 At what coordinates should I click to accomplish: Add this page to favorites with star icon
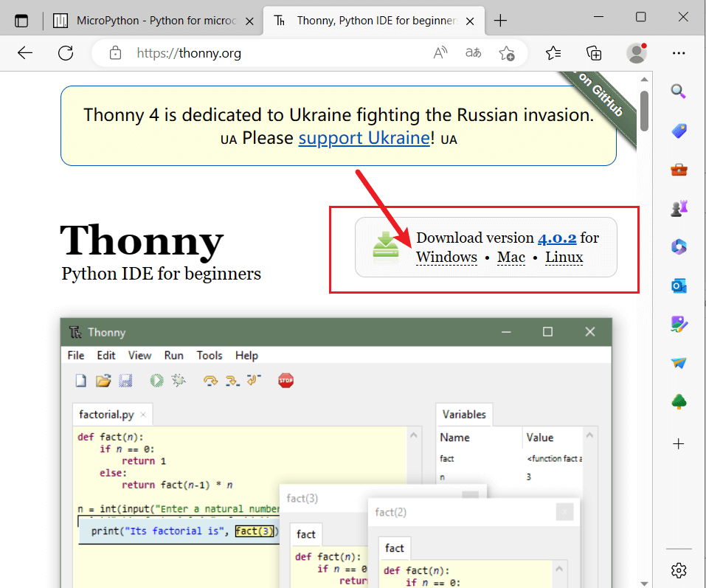[x=506, y=52]
